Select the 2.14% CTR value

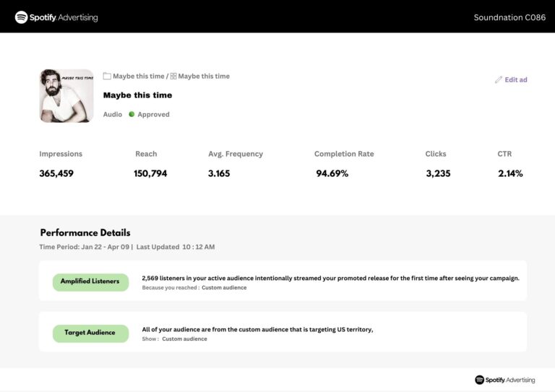click(x=510, y=173)
